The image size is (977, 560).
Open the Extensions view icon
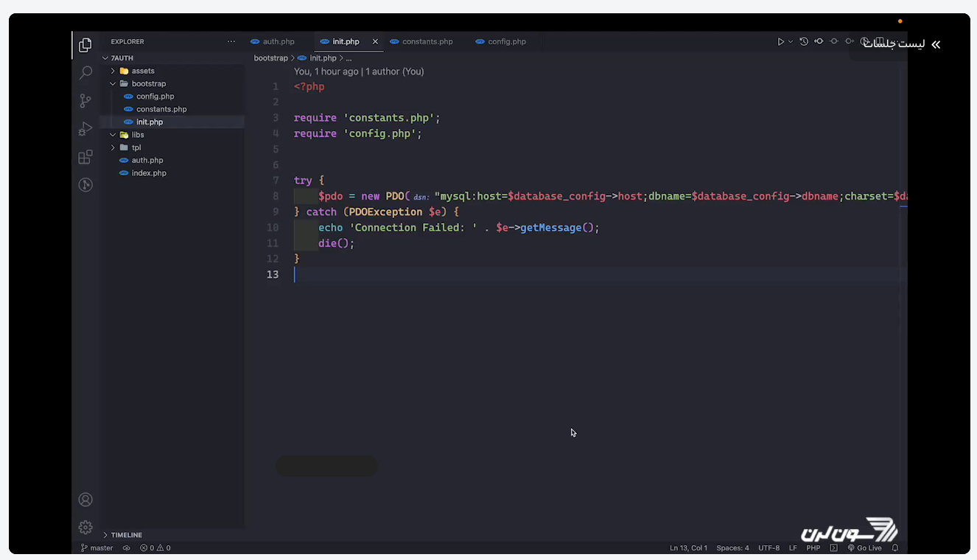point(85,157)
